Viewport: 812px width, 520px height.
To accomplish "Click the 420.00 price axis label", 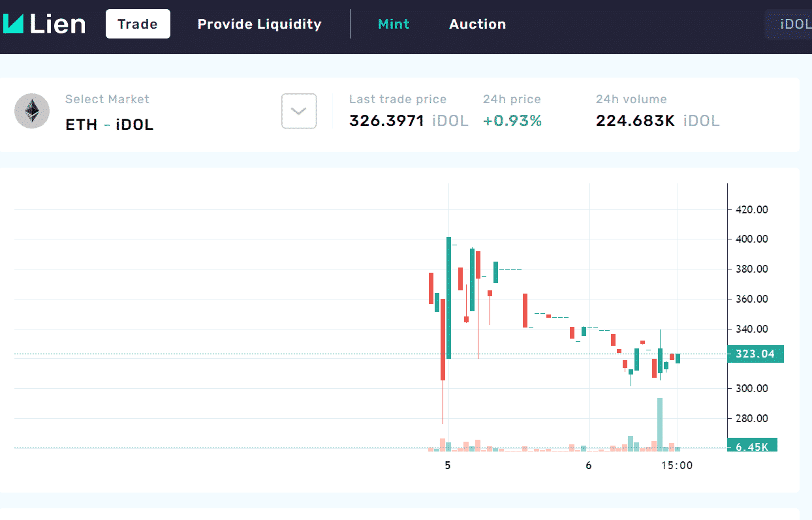I will [751, 209].
